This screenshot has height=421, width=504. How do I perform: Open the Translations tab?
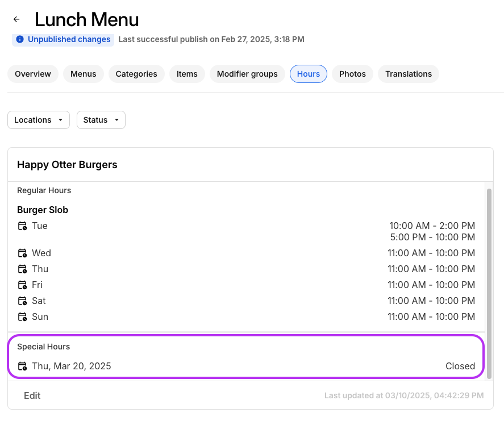point(408,74)
